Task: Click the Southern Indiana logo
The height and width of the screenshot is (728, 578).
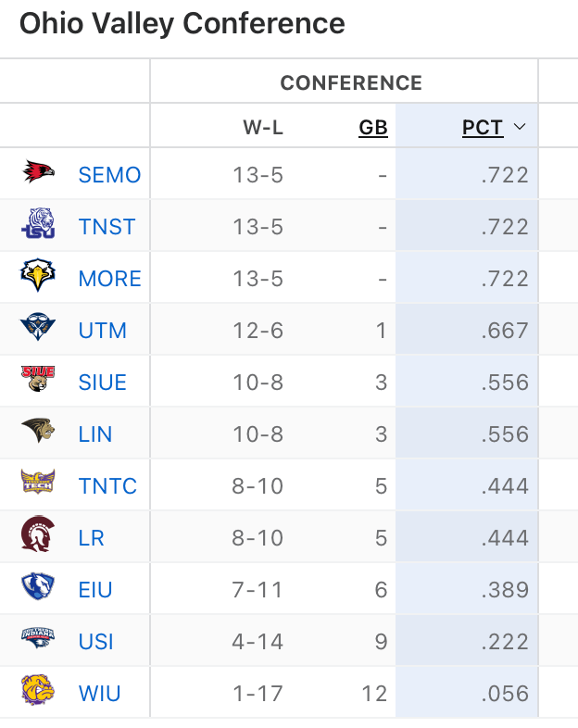Action: [38, 640]
